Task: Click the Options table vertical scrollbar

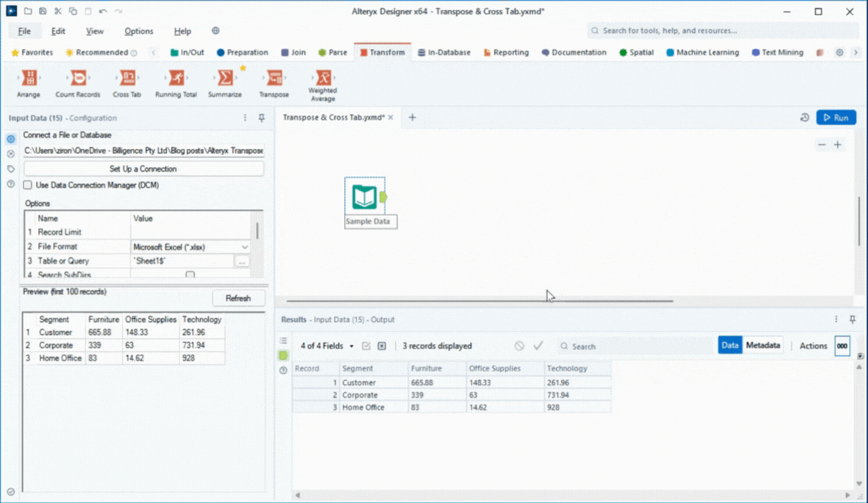Action: point(257,231)
